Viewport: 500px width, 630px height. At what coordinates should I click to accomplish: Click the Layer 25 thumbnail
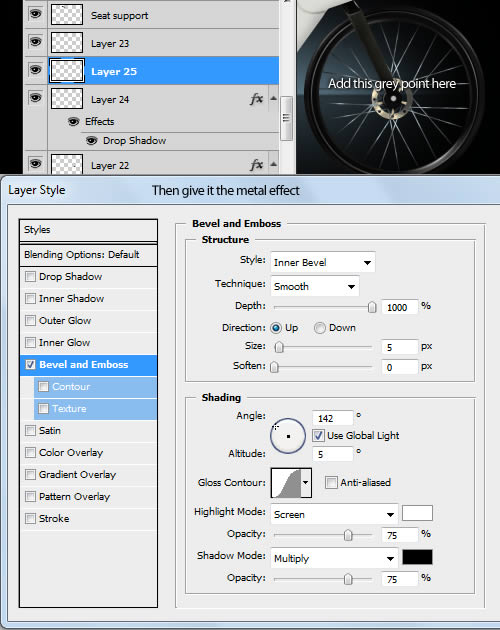(x=67, y=71)
